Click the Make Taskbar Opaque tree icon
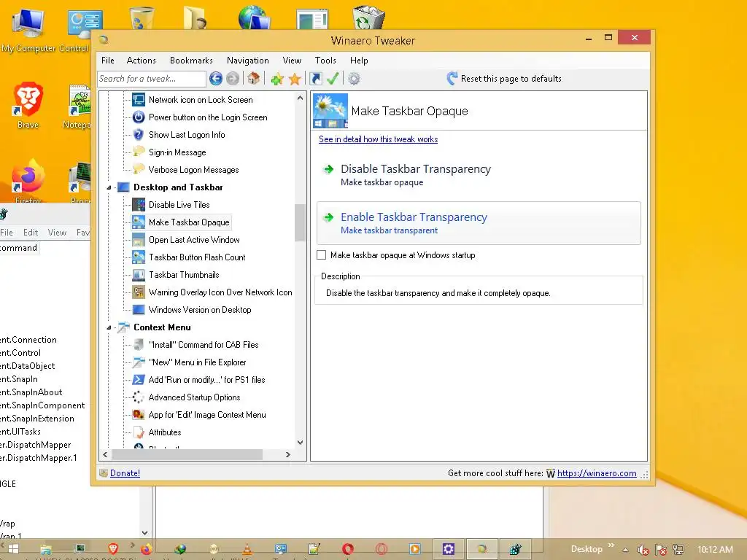The image size is (747, 560). coord(139,222)
